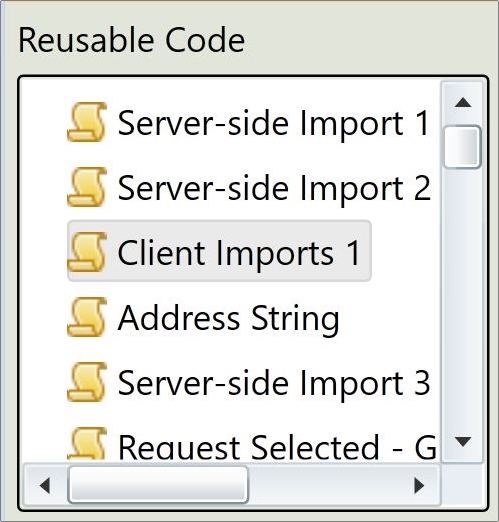Click the horizontal scrollbar left arrow
This screenshot has width=499, height=522.
tap(45, 485)
